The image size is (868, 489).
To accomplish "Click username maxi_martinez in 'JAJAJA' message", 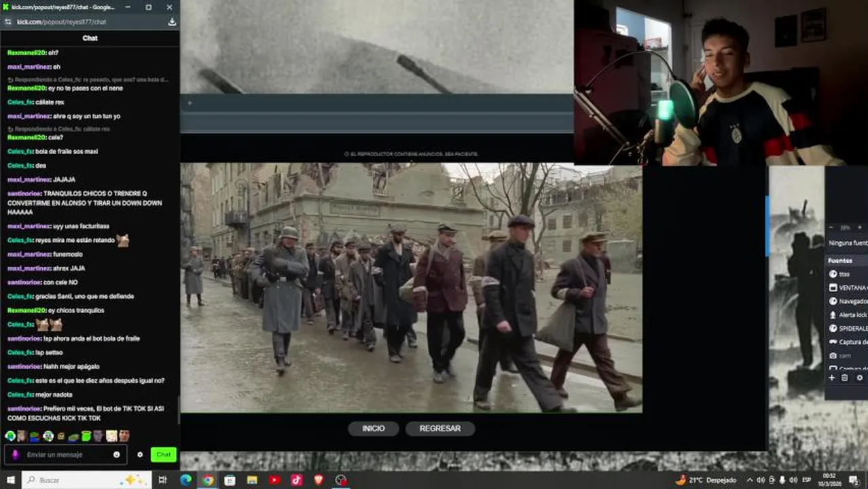I will pos(29,179).
